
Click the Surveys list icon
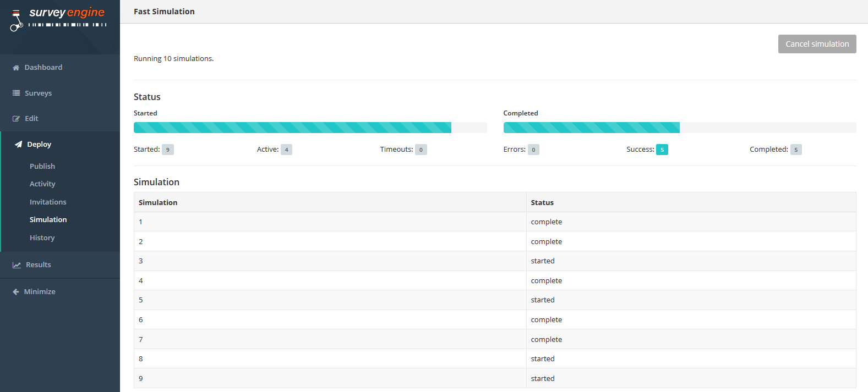click(x=17, y=93)
